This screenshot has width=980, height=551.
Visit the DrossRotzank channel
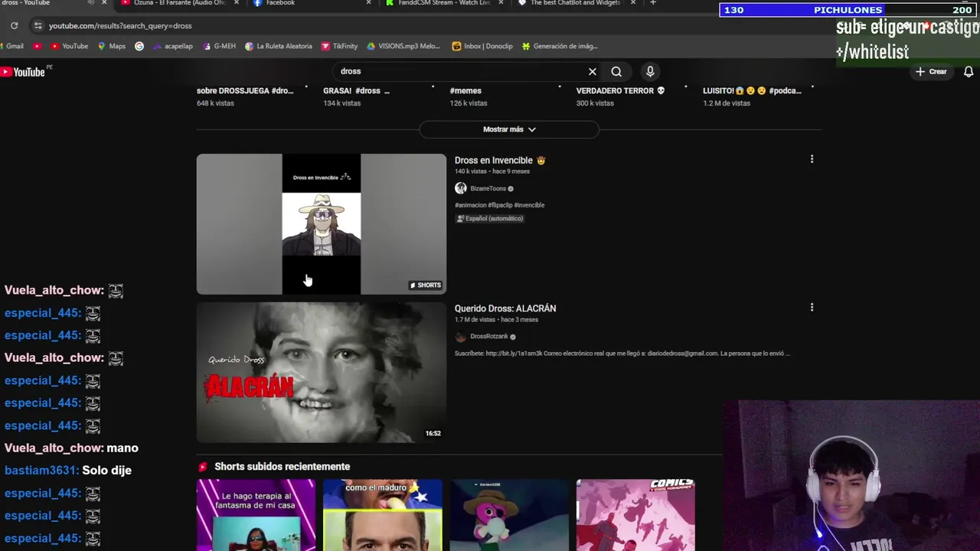tap(488, 337)
